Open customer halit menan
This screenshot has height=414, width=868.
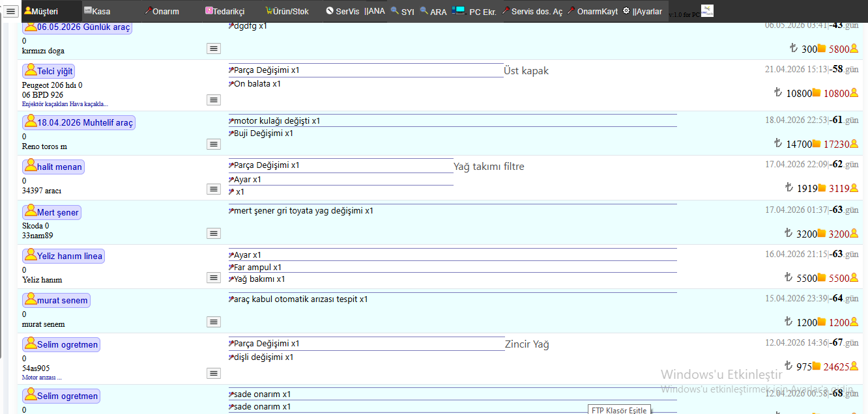[x=53, y=167]
